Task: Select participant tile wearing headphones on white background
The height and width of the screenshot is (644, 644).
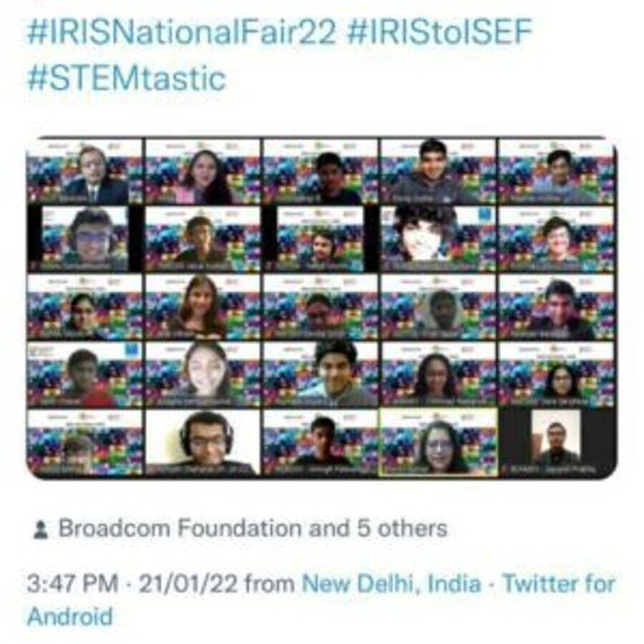Action: pos(203,443)
